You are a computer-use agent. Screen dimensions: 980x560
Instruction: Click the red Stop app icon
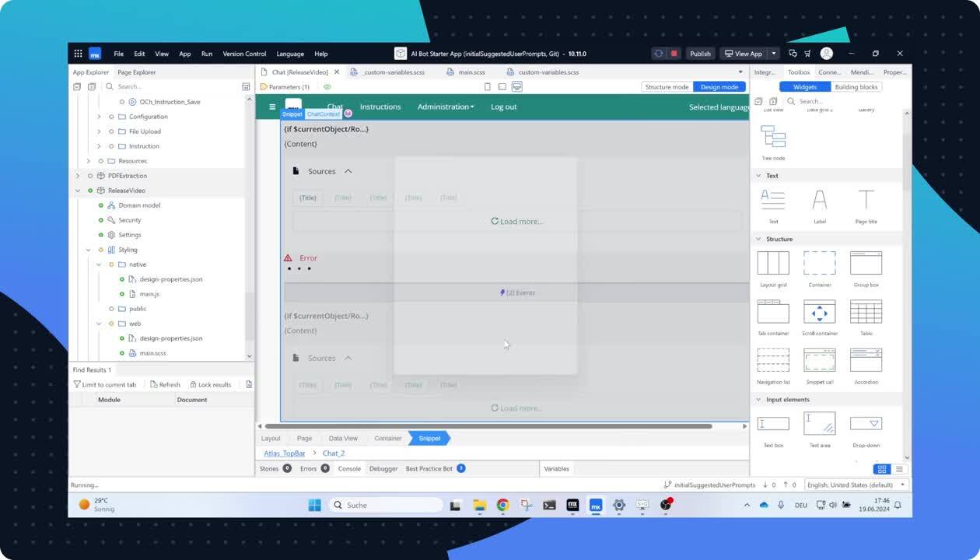674,54
